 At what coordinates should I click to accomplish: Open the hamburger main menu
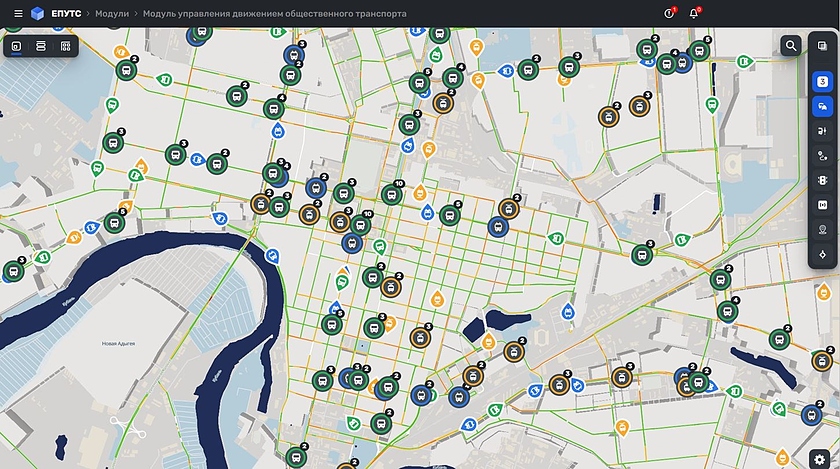18,14
